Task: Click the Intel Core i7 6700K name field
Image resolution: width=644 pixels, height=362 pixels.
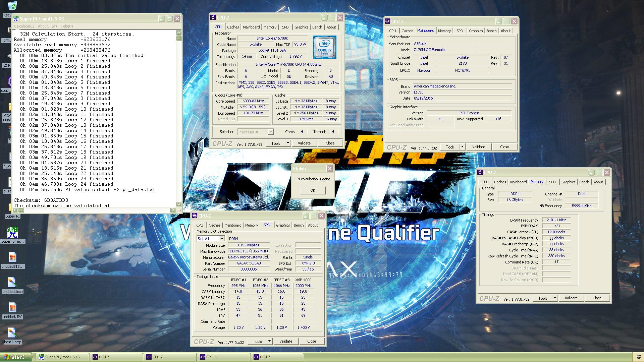Action: pyautogui.click(x=272, y=39)
